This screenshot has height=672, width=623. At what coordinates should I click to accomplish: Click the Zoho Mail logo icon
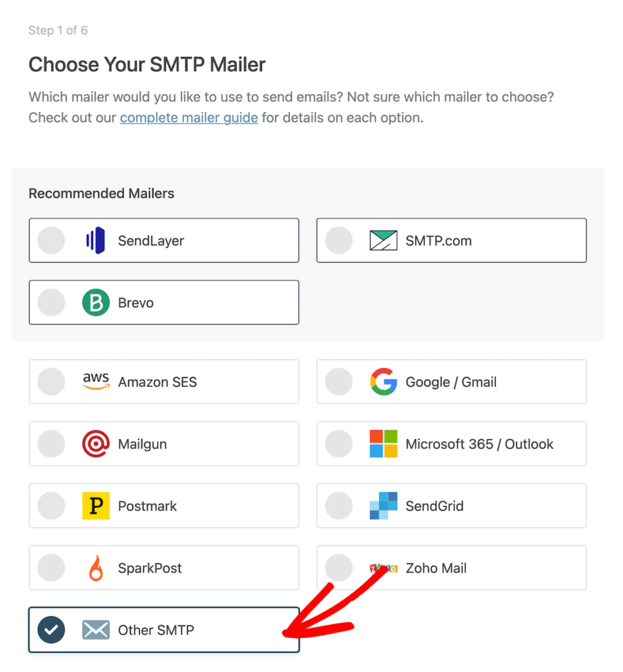tap(384, 568)
